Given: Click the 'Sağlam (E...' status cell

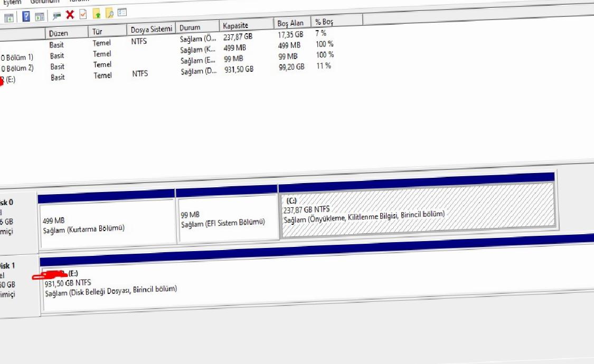Looking at the screenshot, I should point(198,60).
